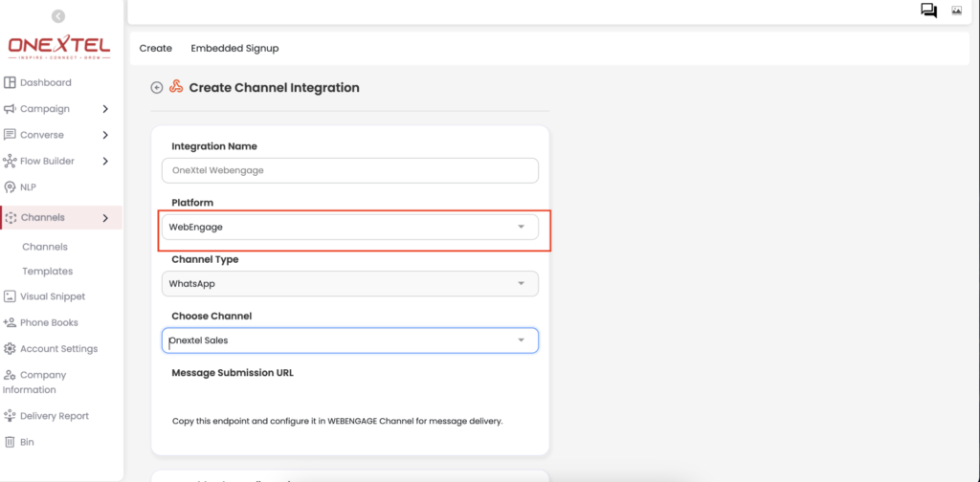Click the Account Settings gear icon
The width and height of the screenshot is (980, 482).
10,349
